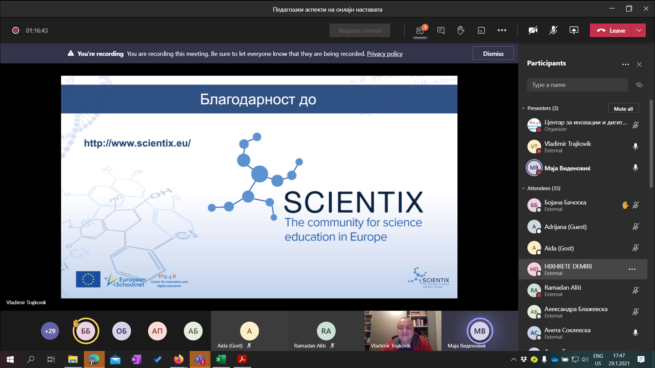
Task: Open the conversation chat icon
Action: (x=441, y=30)
